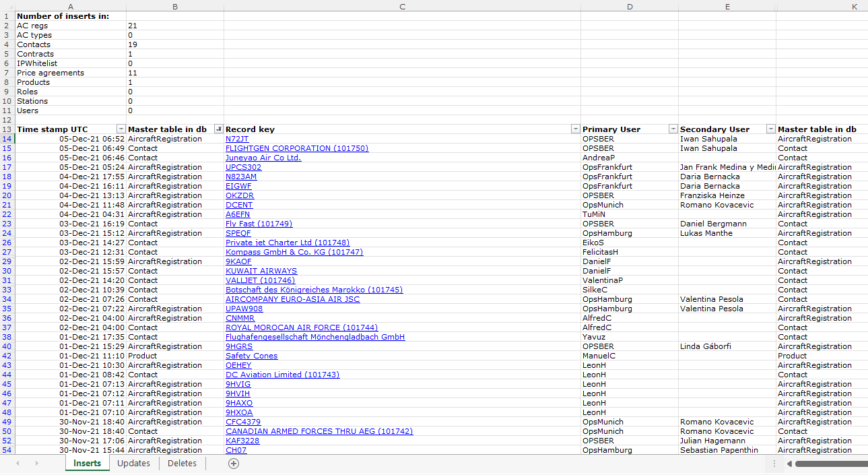The image size is (868, 475).
Task: Select the 'Julian Hagemann' secondary user cell
Action: click(727, 441)
